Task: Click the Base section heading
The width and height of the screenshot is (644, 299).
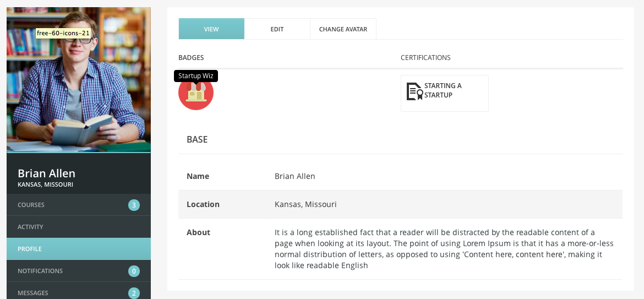Action: point(197,139)
